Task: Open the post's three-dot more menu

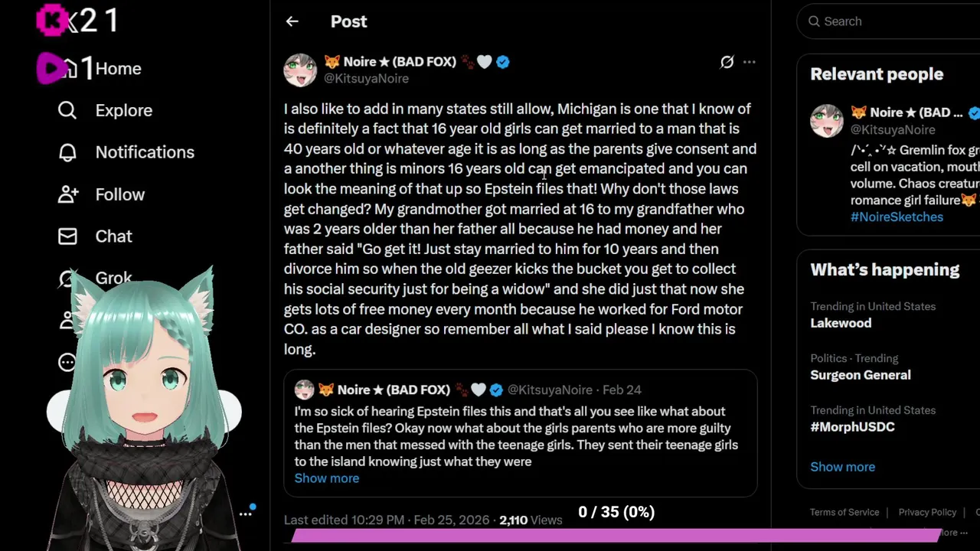Action: [x=750, y=62]
